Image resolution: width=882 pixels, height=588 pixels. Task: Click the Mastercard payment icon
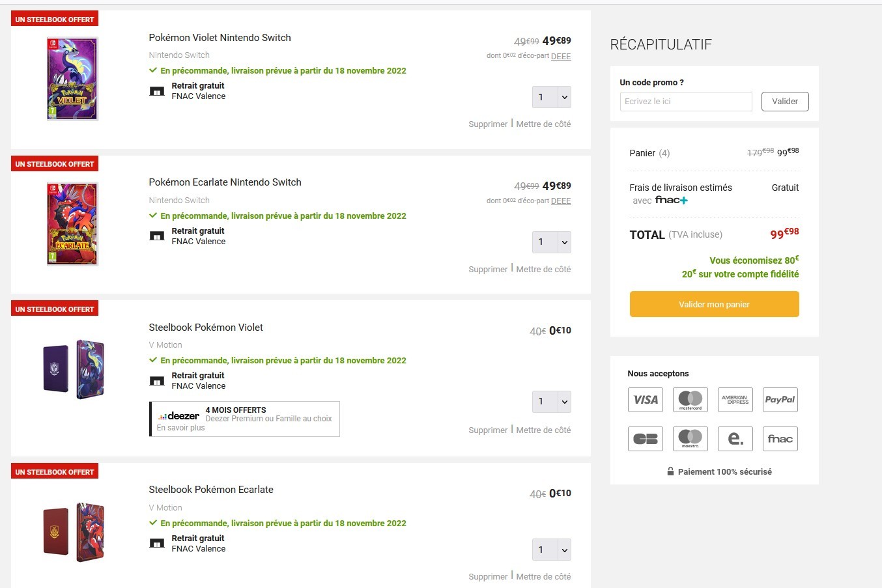[690, 400]
